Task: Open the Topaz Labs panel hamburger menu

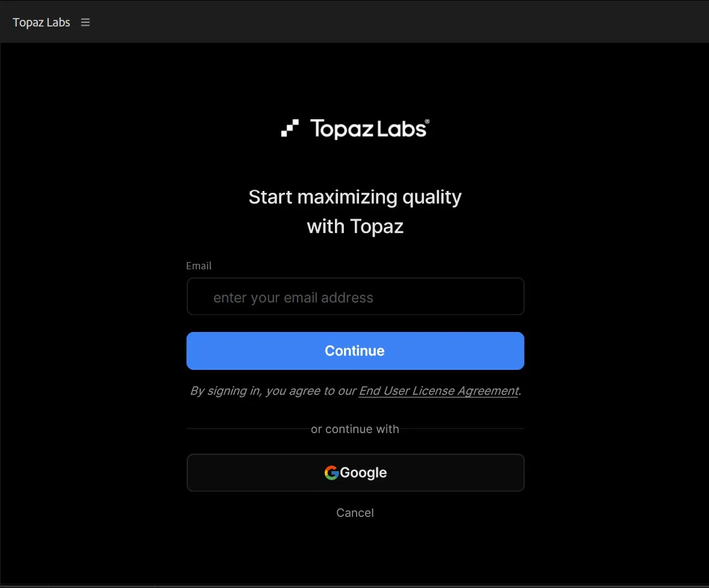Action: click(x=85, y=22)
